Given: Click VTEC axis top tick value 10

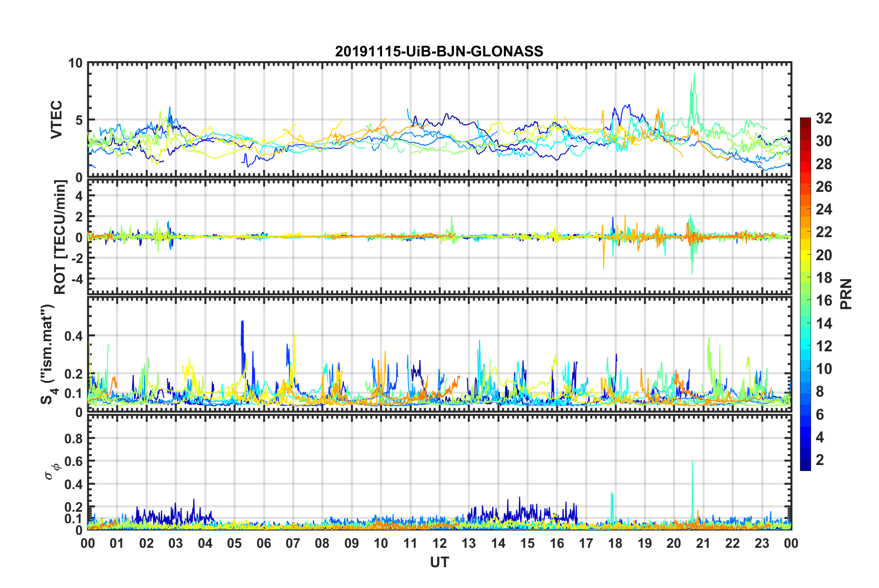Looking at the screenshot, I should [x=75, y=63].
